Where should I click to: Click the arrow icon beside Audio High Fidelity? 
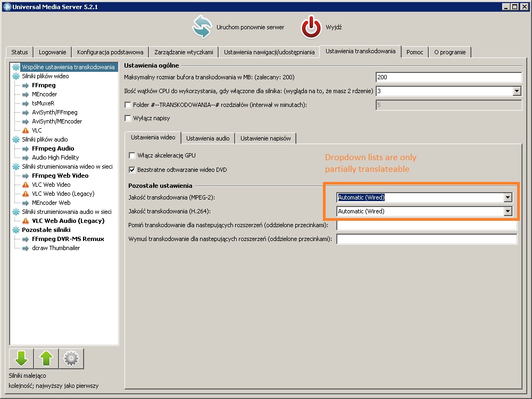pyautogui.click(x=26, y=158)
